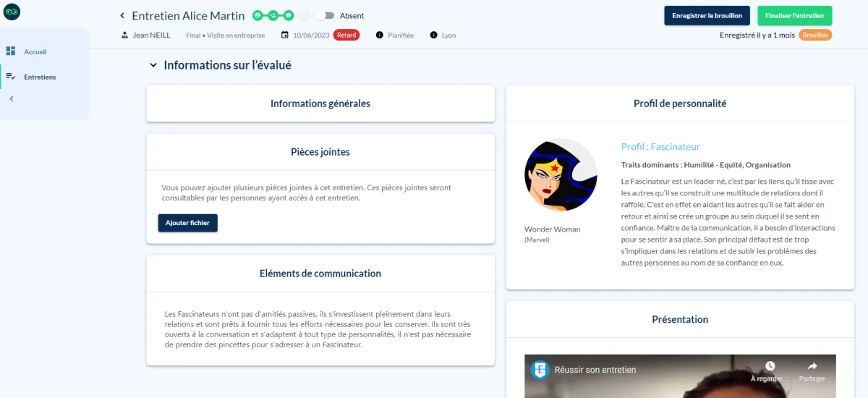The height and width of the screenshot is (398, 868).
Task: Go back with the arrow beside Entretien Alice Martin
Action: 122,16
